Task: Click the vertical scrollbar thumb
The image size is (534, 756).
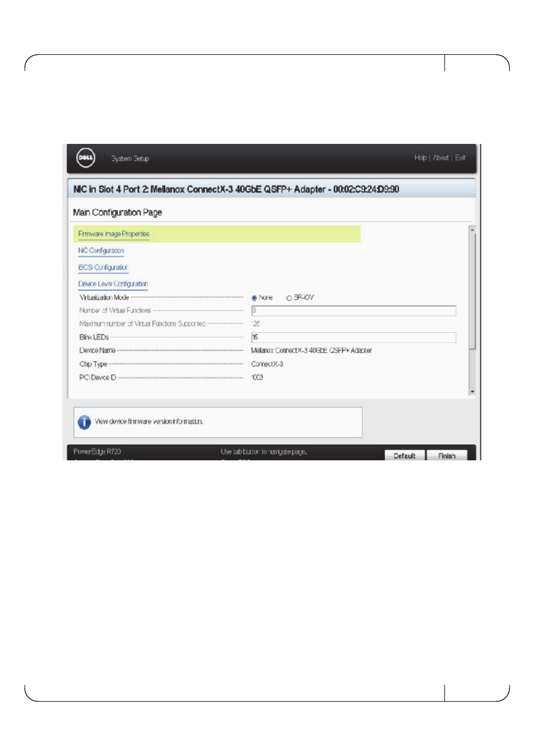Action: pos(472,292)
